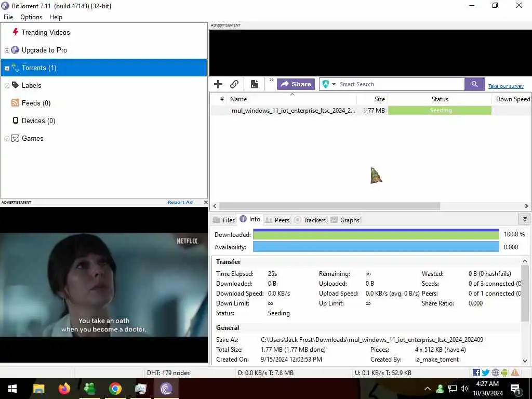Click the purple magnifier search button

pyautogui.click(x=475, y=84)
